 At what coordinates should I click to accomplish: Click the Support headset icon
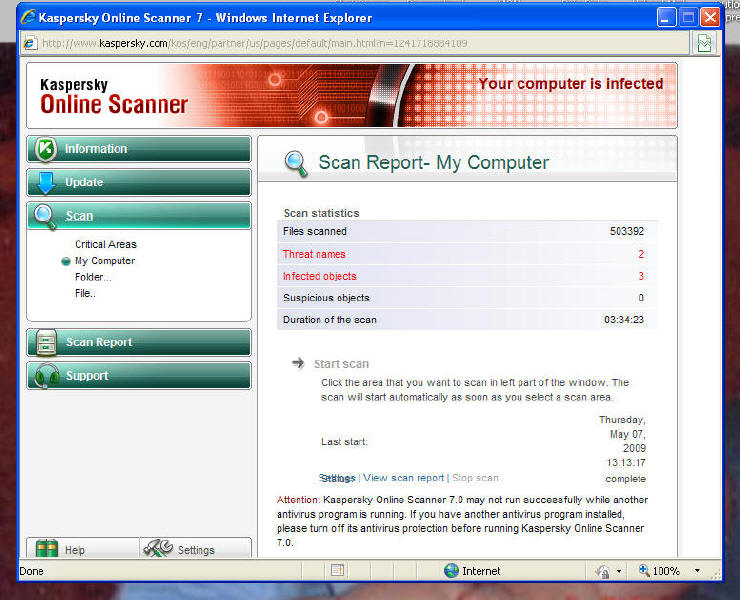(45, 376)
